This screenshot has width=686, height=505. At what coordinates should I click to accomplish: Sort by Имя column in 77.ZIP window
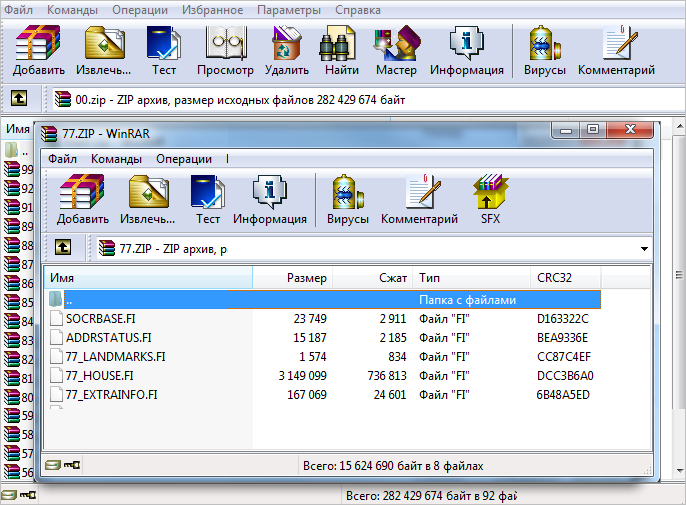pyautogui.click(x=148, y=277)
